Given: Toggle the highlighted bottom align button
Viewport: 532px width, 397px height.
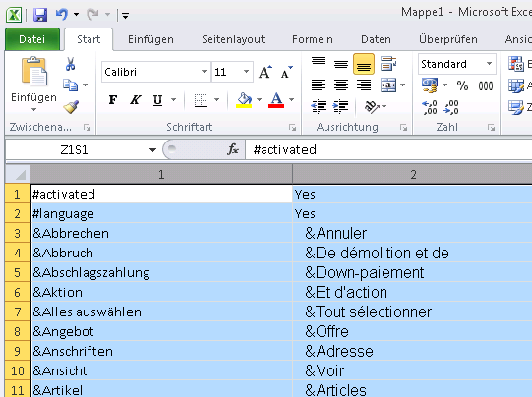Looking at the screenshot, I should click(x=364, y=64).
